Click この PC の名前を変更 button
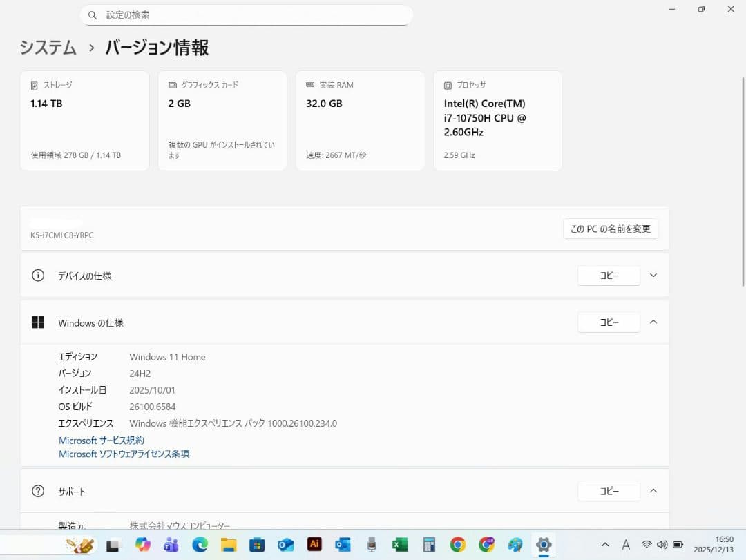 click(x=610, y=229)
